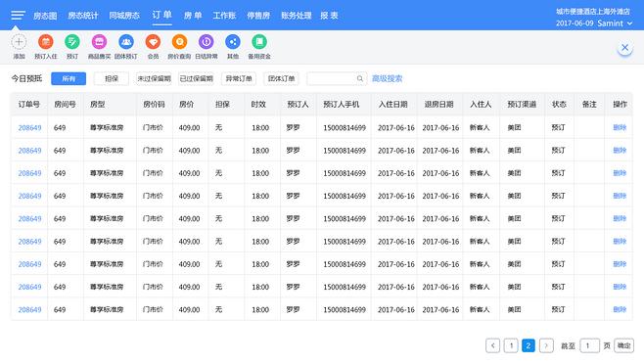
Task: Open the 停售房 tab
Action: (x=258, y=16)
